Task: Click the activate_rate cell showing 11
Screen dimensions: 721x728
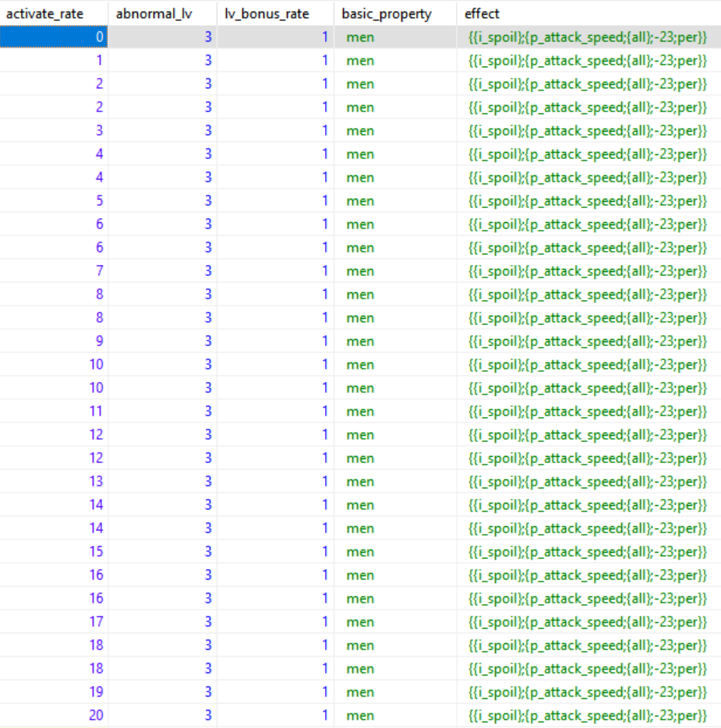Action: 54,411
